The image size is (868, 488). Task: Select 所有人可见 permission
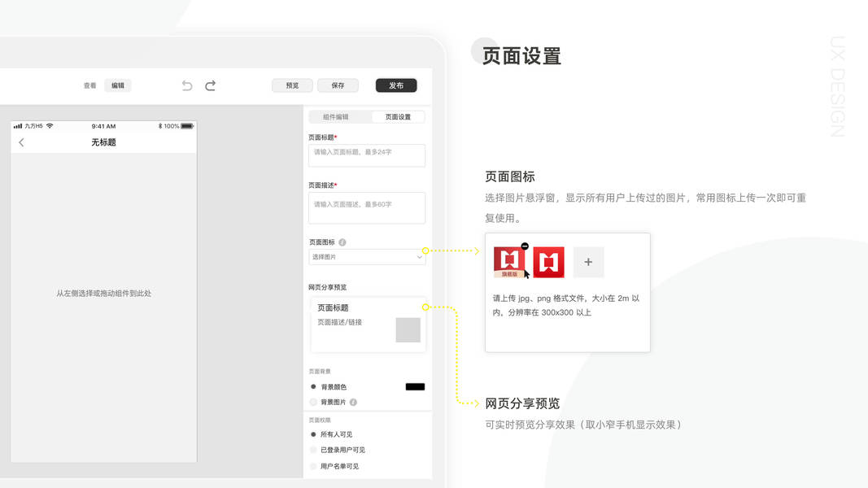click(313, 434)
